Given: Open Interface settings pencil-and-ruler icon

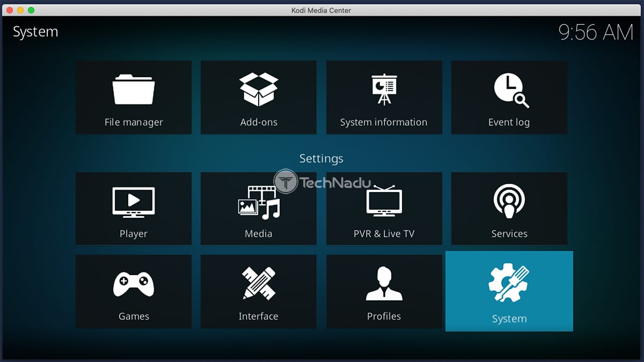Looking at the screenshot, I should [x=259, y=283].
